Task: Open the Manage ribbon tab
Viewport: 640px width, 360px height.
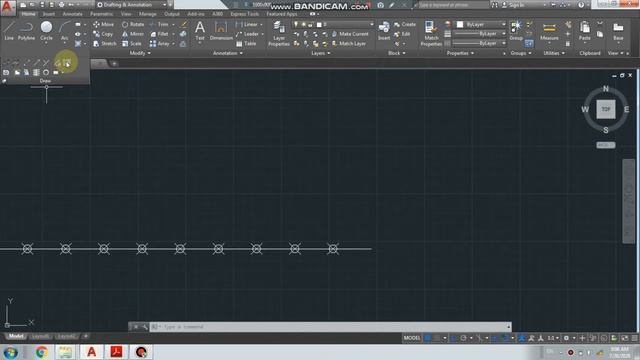Action: 147,14
